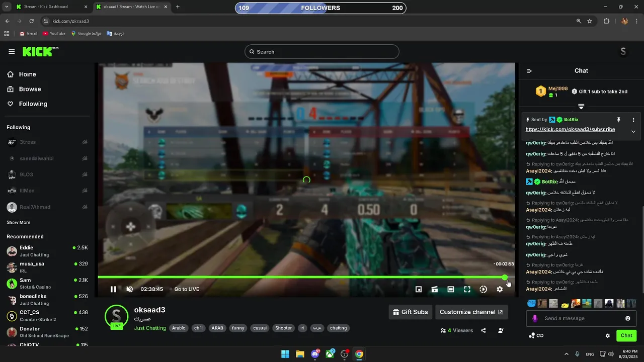Unpin the BotRix pinned message

(x=619, y=120)
